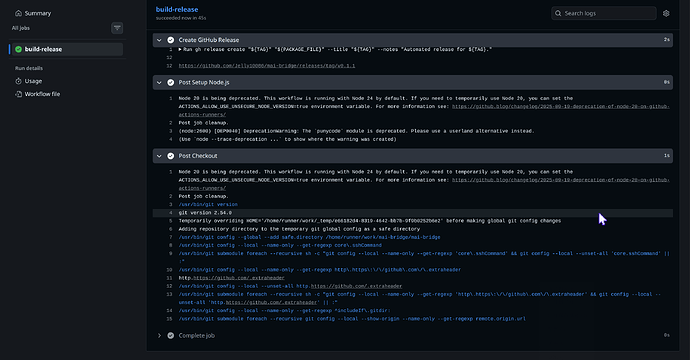690x360 pixels.
Task: Select log line 4 git version
Action: coord(413,213)
